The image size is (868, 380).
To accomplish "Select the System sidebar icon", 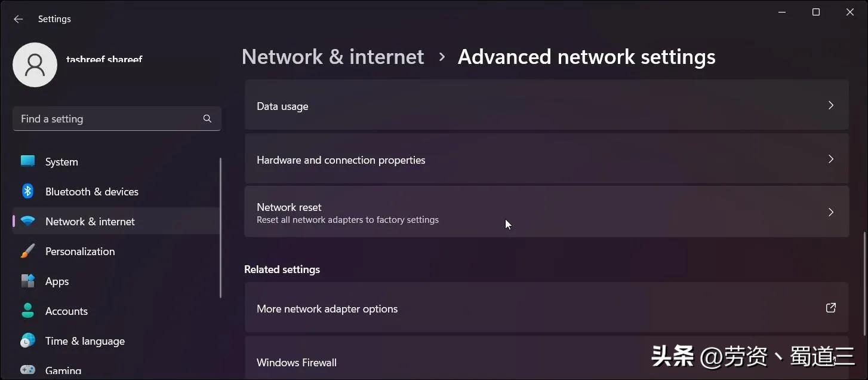I will 27,161.
